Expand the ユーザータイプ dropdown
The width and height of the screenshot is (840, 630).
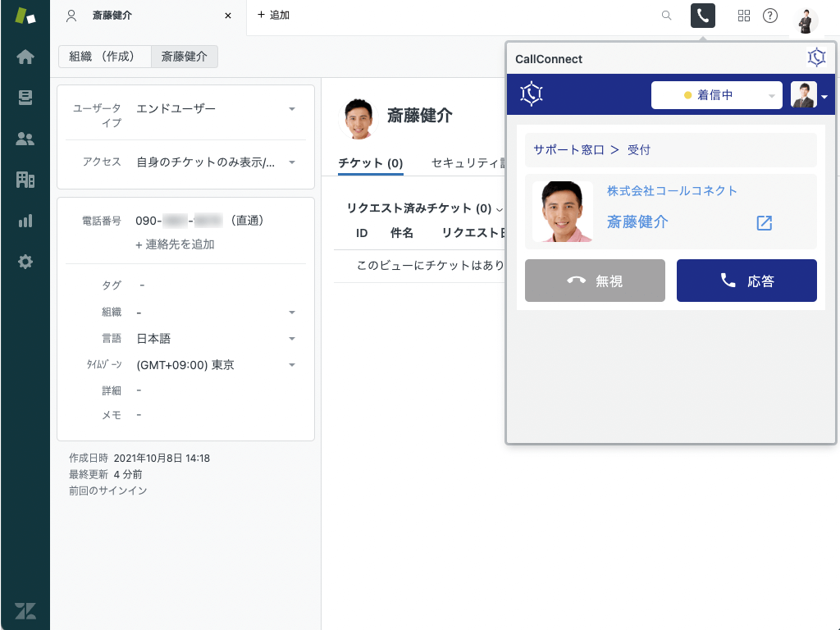coord(291,108)
